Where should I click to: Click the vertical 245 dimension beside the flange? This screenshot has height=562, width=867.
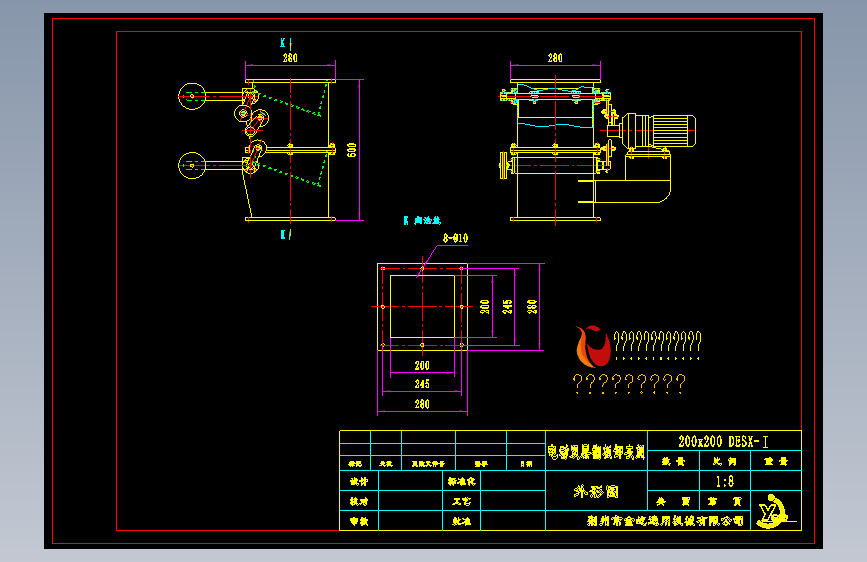[508, 306]
